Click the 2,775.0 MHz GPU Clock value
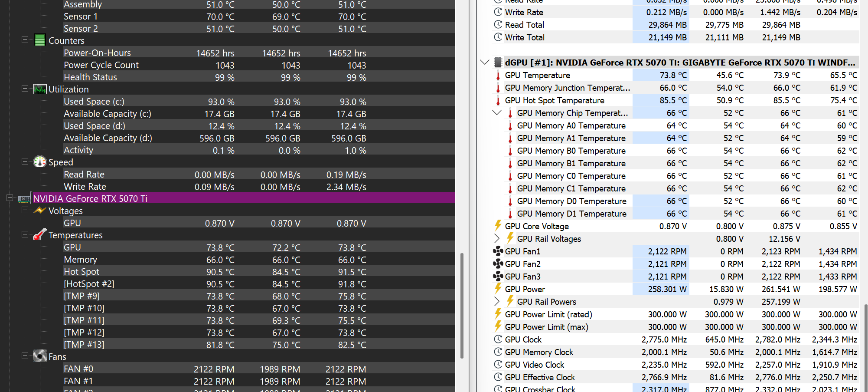 (x=664, y=339)
